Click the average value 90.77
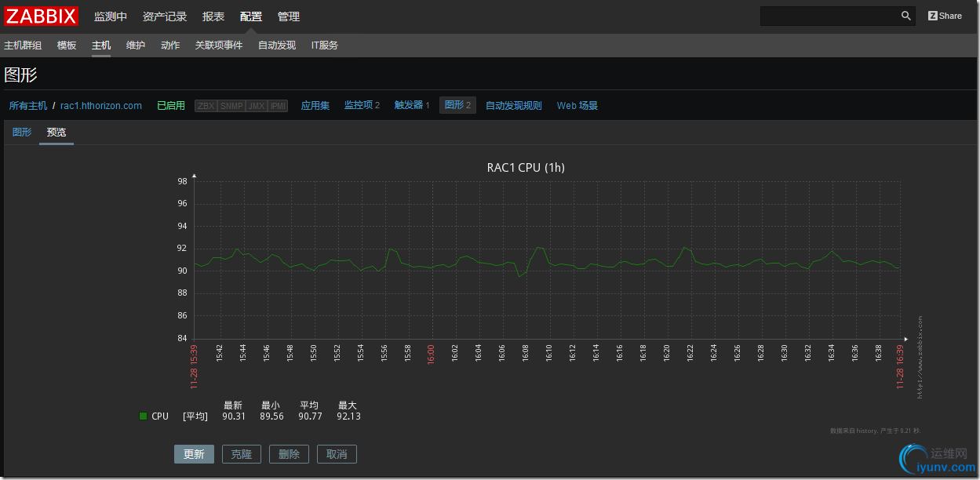 (310, 416)
